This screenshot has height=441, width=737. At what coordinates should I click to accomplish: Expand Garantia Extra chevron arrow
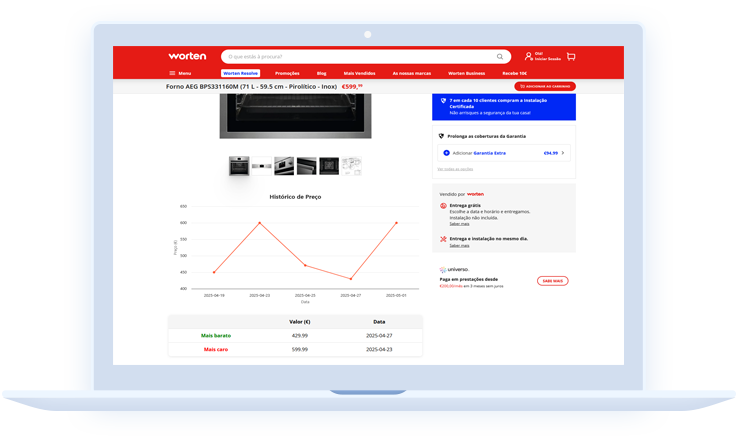(563, 153)
